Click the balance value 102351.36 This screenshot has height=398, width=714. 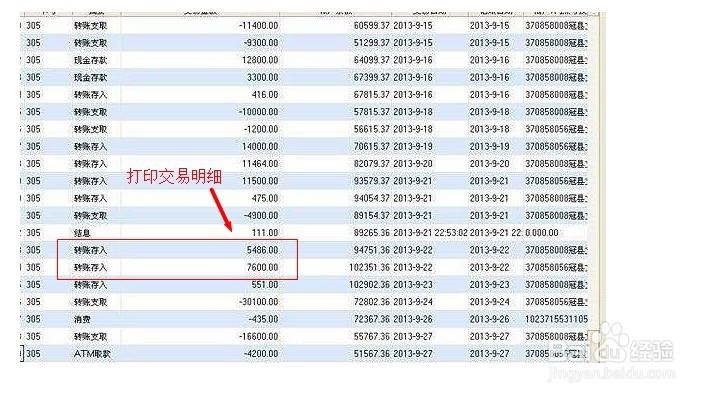pyautogui.click(x=369, y=268)
